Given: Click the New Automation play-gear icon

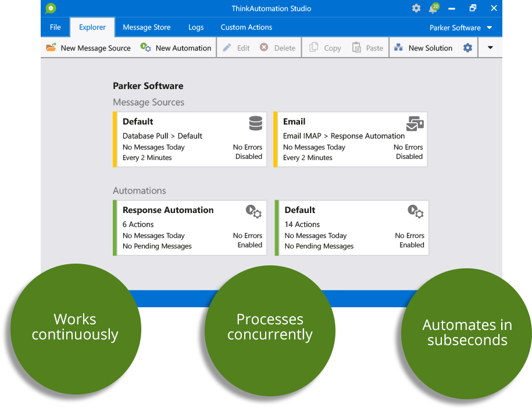Looking at the screenshot, I should pyautogui.click(x=145, y=47).
